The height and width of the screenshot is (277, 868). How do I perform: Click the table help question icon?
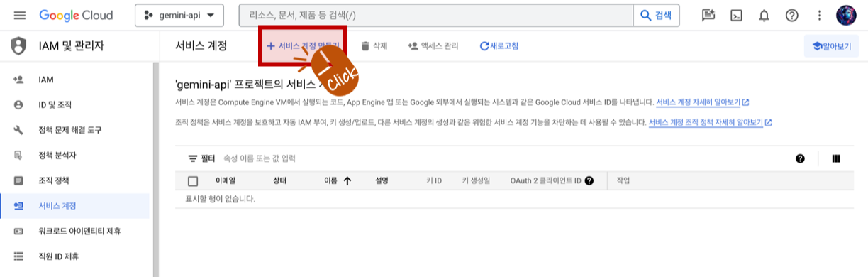(800, 158)
